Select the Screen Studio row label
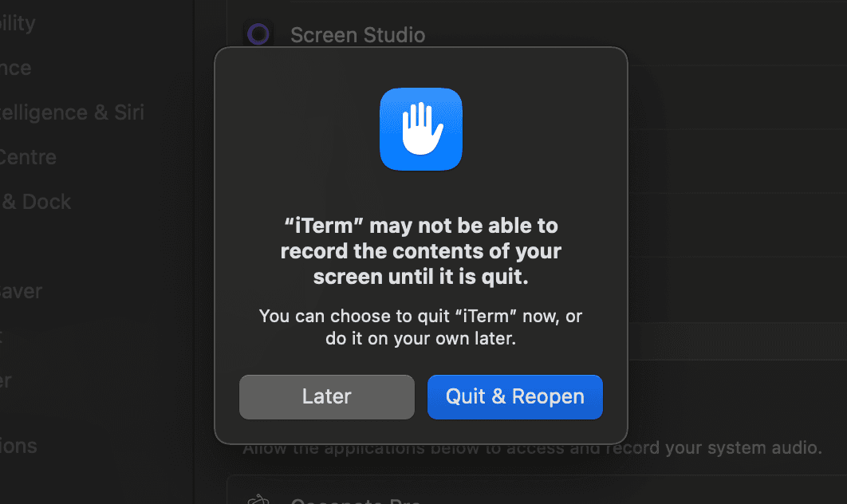Screen dimensions: 847x504 click(x=357, y=35)
